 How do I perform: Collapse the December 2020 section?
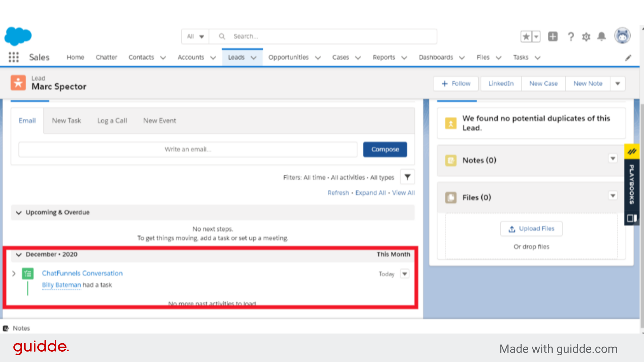(19, 254)
